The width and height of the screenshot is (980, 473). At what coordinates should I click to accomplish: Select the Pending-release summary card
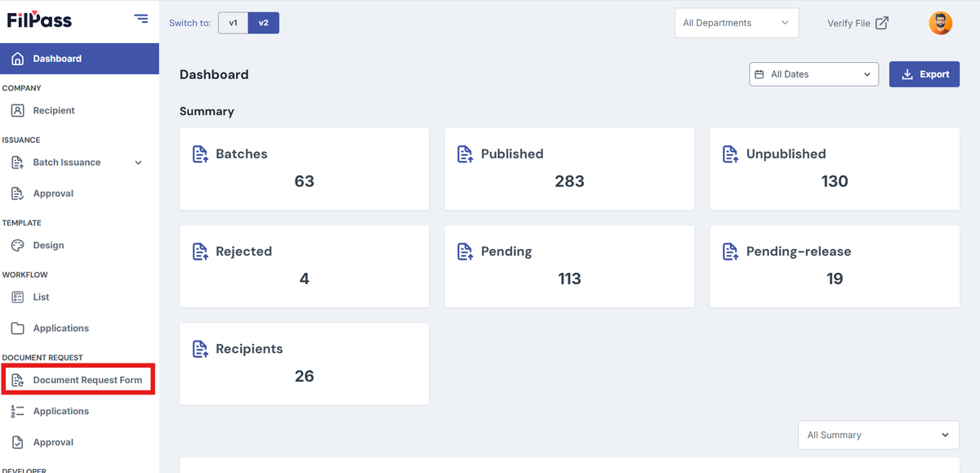click(835, 266)
